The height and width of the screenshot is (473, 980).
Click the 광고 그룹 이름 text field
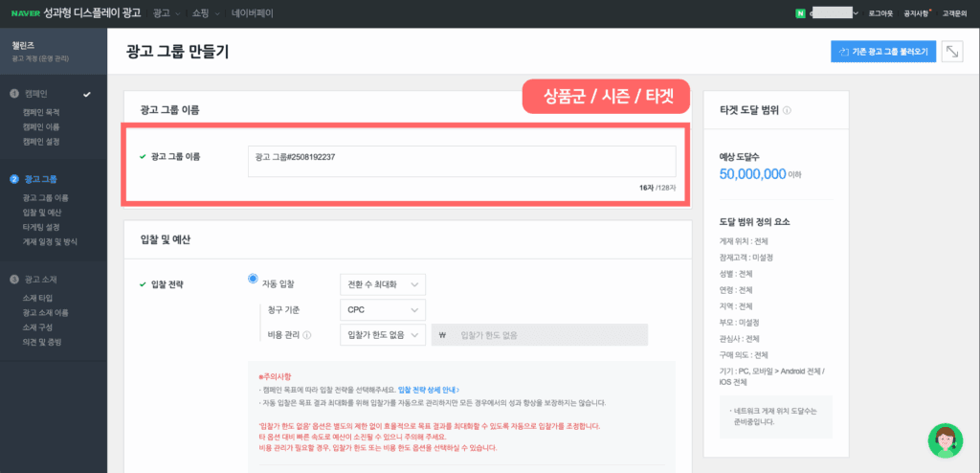pyautogui.click(x=462, y=162)
